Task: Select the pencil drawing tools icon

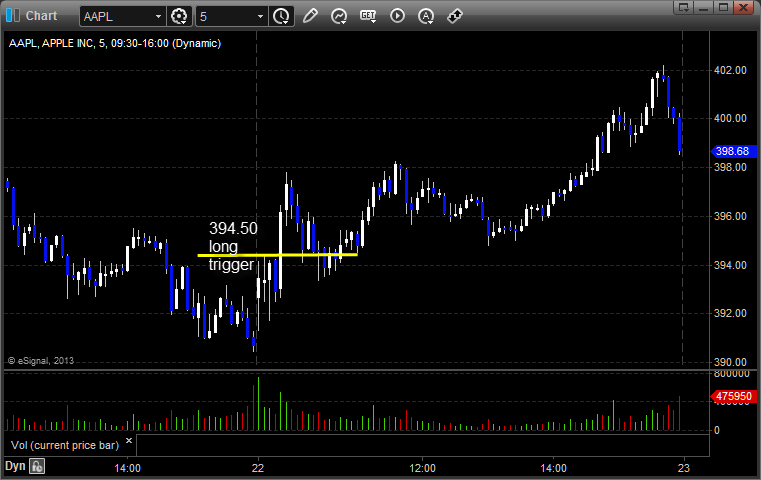Action: pos(310,16)
